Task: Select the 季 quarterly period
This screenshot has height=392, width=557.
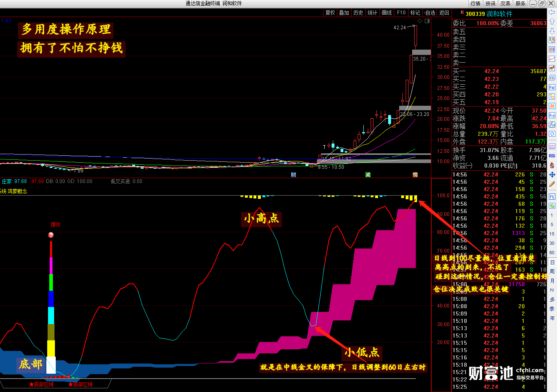Action: coord(552,309)
